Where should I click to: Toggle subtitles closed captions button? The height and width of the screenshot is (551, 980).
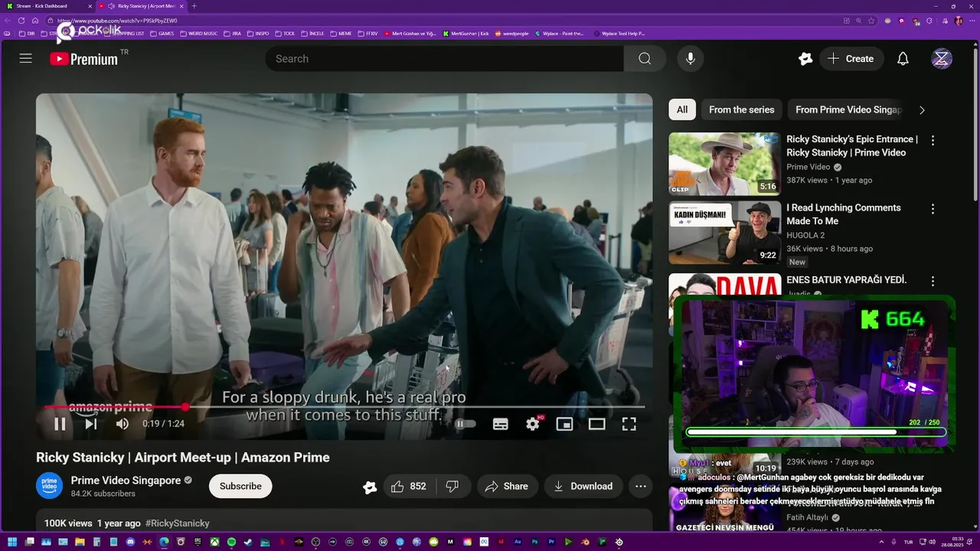pos(501,424)
